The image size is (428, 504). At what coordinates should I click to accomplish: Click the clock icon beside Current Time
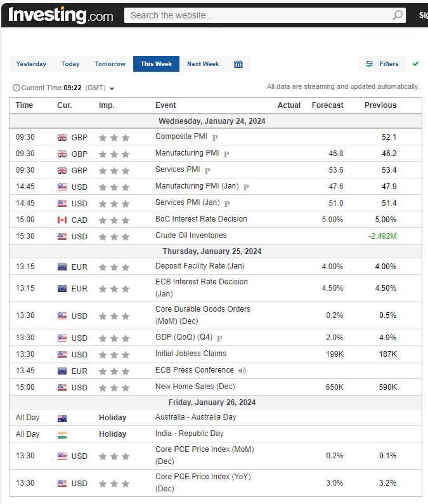pyautogui.click(x=16, y=88)
